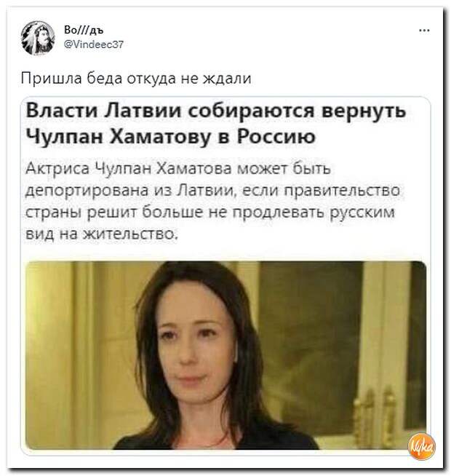Open the article photo thumbnail
The image size is (451, 476).
225,355
